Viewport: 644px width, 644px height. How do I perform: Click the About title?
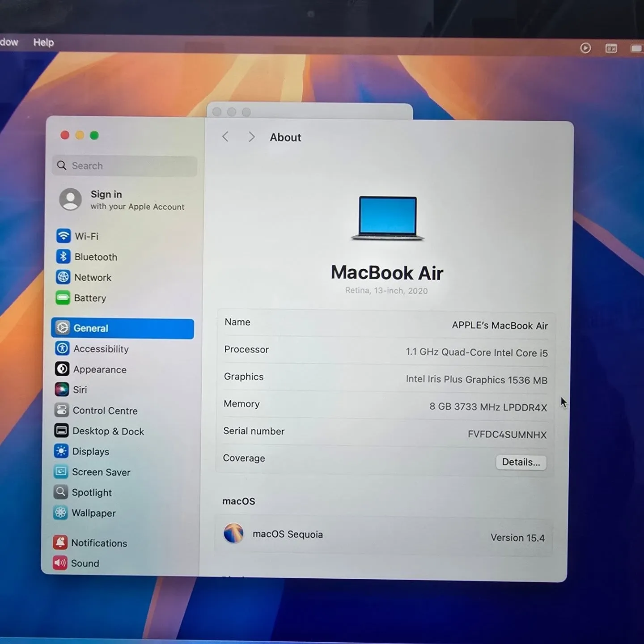[x=285, y=137]
